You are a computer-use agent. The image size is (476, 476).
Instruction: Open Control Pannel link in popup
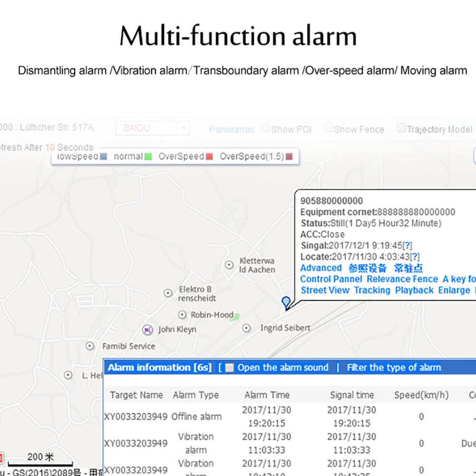click(331, 279)
